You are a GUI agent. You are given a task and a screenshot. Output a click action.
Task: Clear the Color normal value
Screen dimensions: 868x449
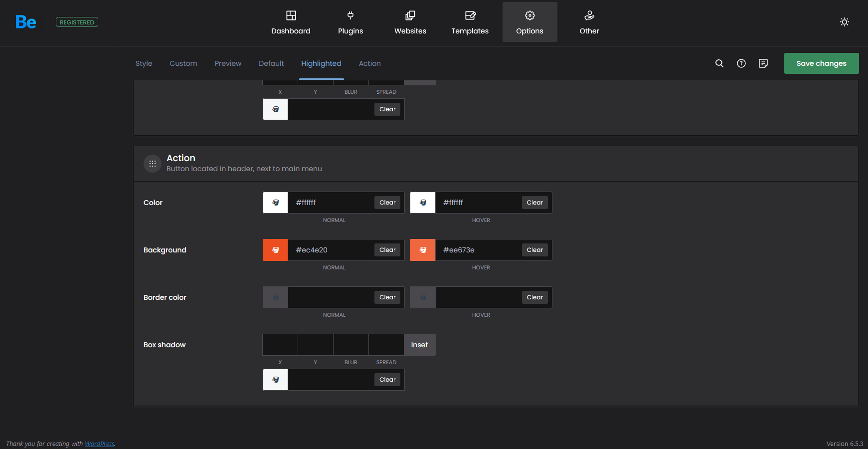(x=387, y=203)
